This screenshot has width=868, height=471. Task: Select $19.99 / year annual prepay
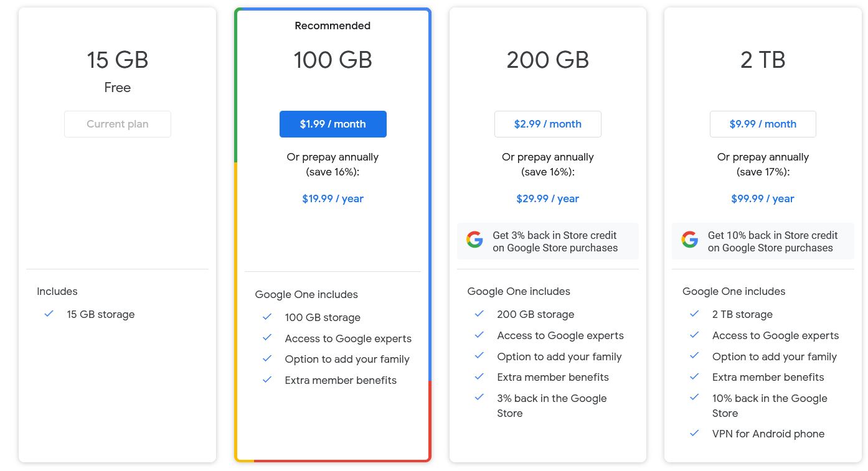(x=333, y=198)
